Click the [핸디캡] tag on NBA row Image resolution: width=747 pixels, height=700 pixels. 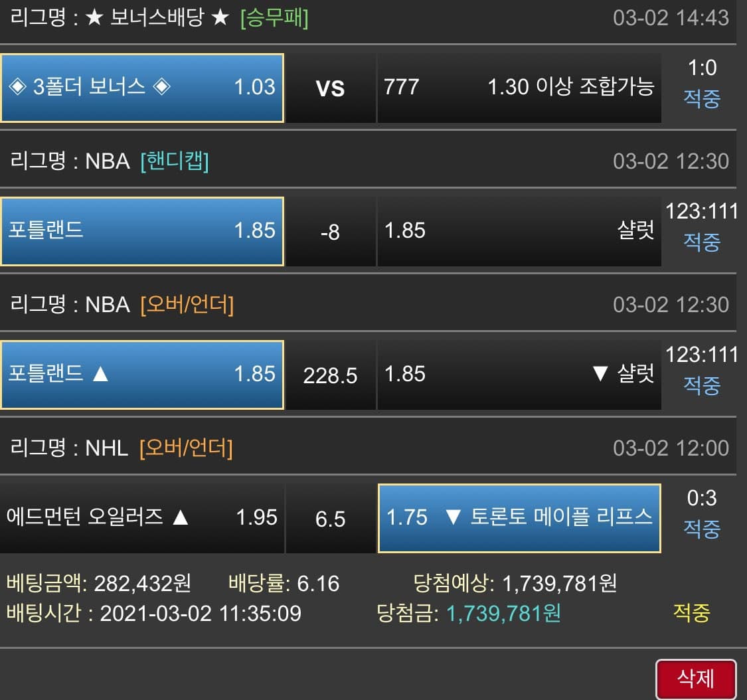coord(175,161)
